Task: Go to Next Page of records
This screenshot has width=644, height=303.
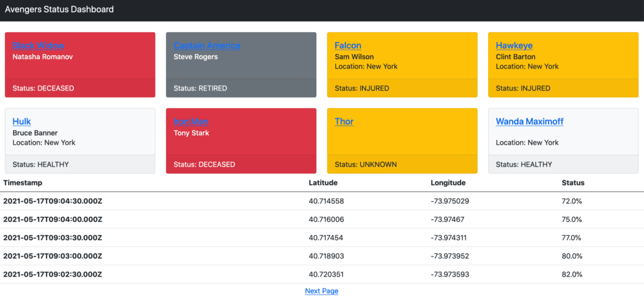Action: click(321, 291)
